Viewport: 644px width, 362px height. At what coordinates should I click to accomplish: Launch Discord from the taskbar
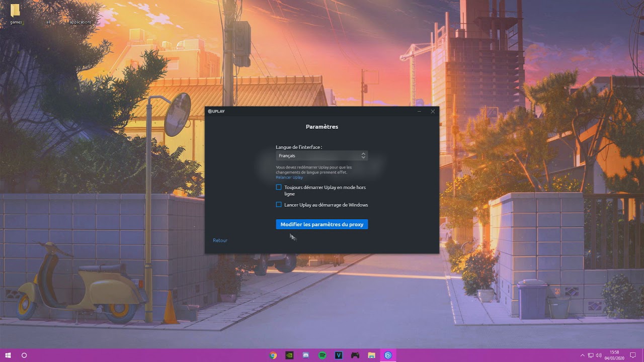tap(306, 355)
